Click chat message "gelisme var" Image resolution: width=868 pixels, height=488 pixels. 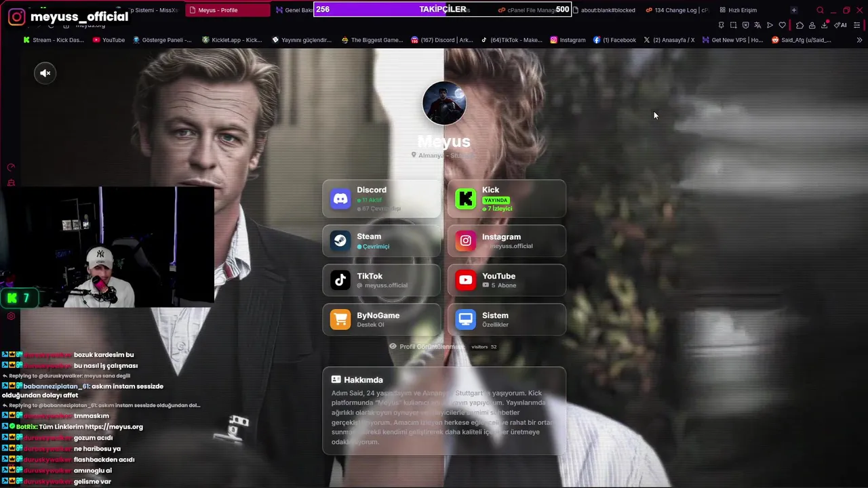point(92,481)
